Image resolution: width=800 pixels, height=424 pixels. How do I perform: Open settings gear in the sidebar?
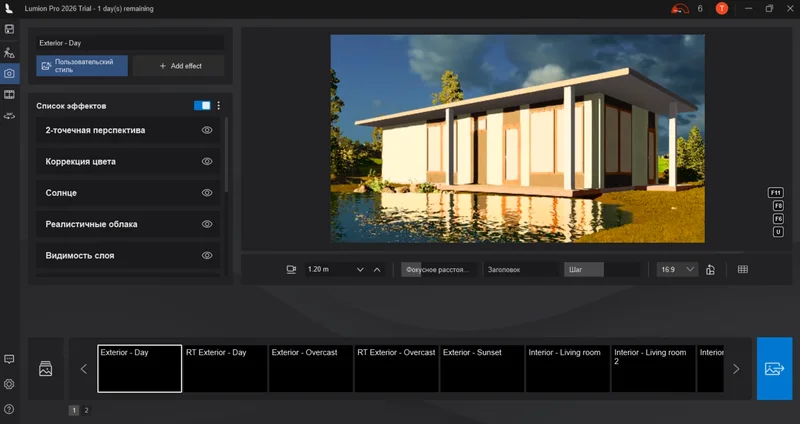click(9, 384)
